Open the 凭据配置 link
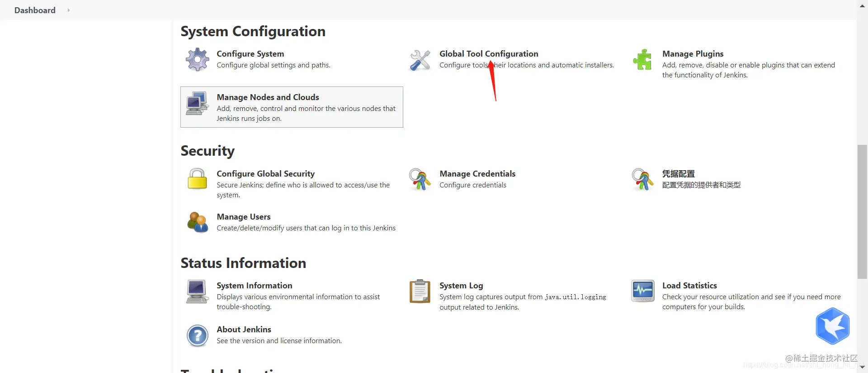 pyautogui.click(x=679, y=174)
